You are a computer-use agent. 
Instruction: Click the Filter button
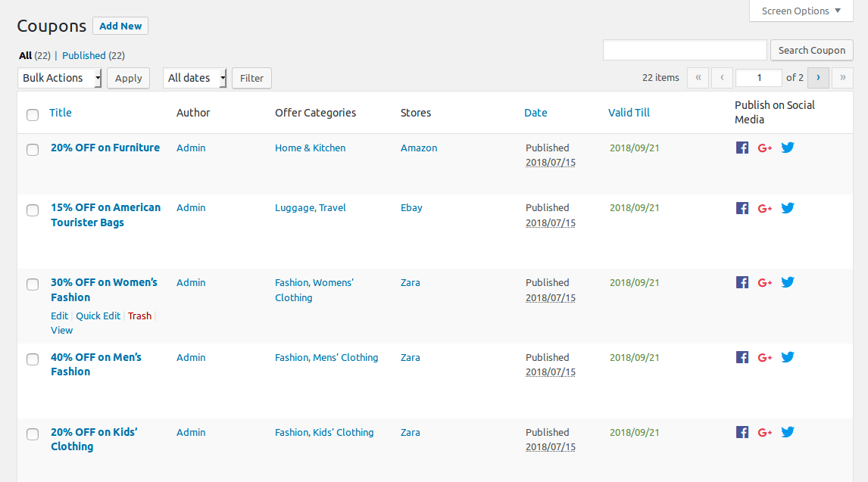pos(252,78)
